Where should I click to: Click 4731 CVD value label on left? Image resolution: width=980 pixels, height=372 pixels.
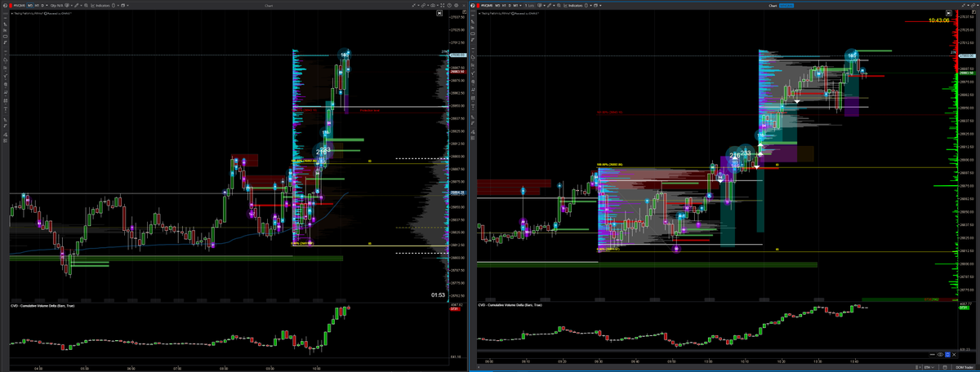tap(453, 309)
